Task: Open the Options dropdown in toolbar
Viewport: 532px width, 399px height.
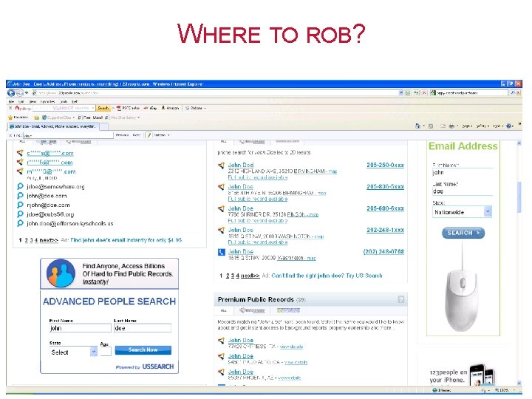Action: 196,108
